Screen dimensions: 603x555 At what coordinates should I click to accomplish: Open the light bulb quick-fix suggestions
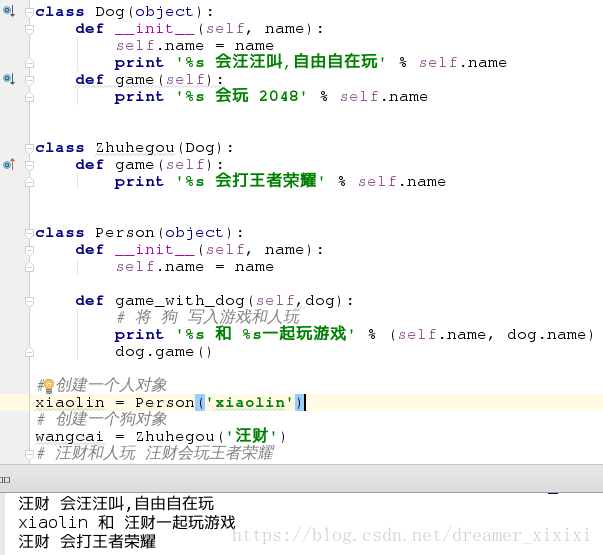(49, 385)
